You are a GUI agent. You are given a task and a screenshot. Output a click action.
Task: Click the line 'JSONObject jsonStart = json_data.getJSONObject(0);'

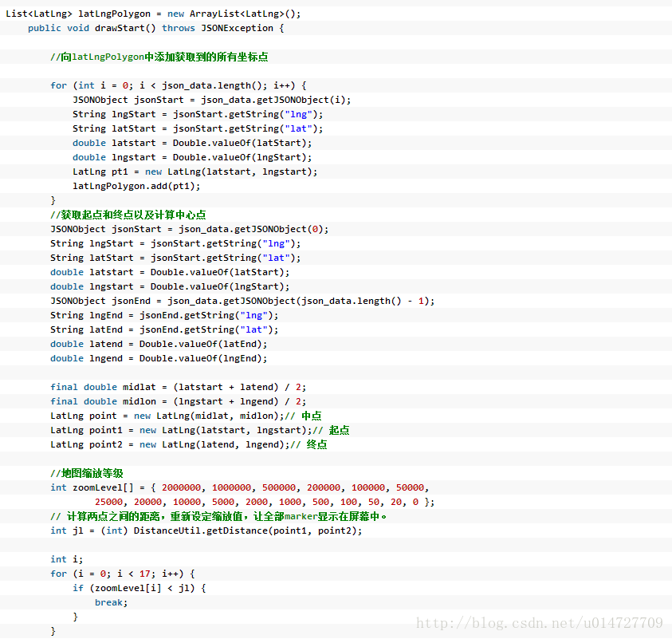pyautogui.click(x=190, y=230)
